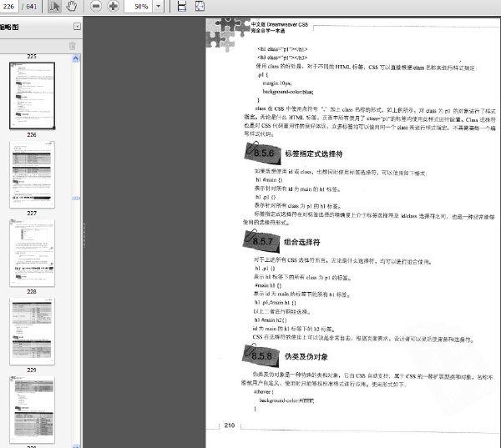Image resolution: width=501 pixels, height=448 pixels.
Task: Open the zoom level dropdown arrow
Action: tap(159, 6)
